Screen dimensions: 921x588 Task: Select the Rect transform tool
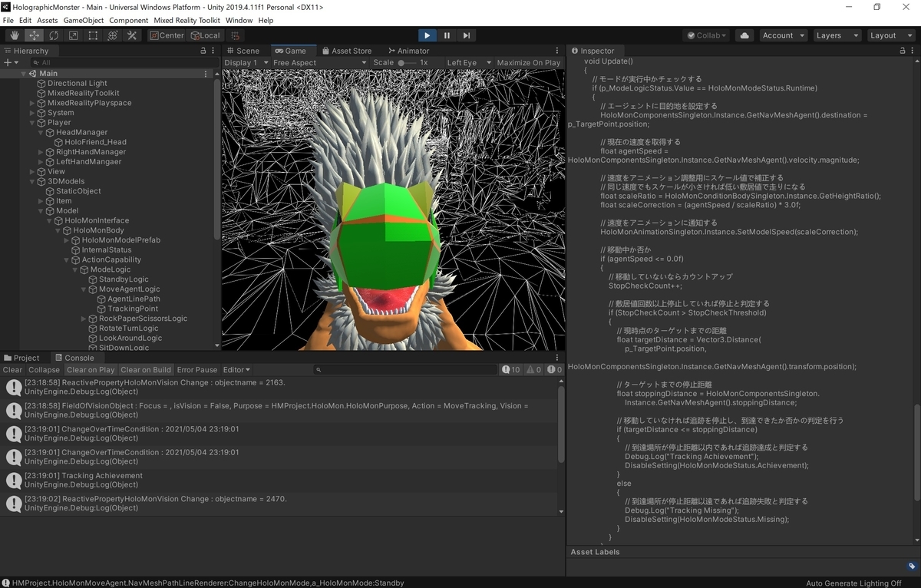[93, 35]
